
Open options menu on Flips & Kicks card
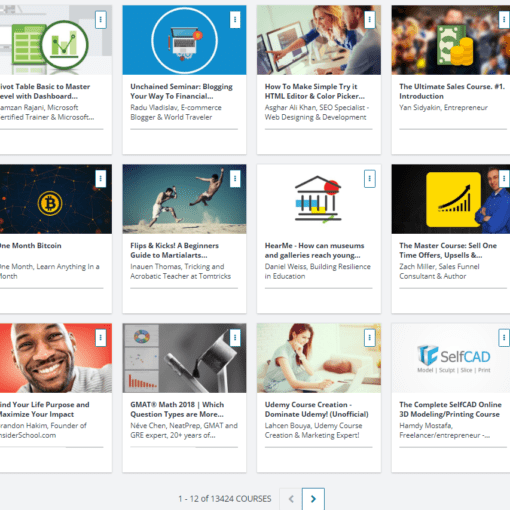[x=235, y=179]
